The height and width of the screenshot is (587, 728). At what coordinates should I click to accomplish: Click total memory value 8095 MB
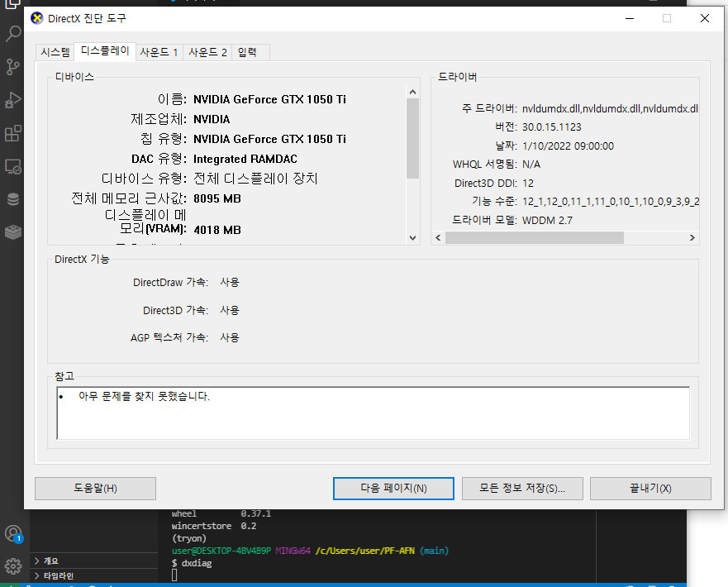(x=217, y=198)
